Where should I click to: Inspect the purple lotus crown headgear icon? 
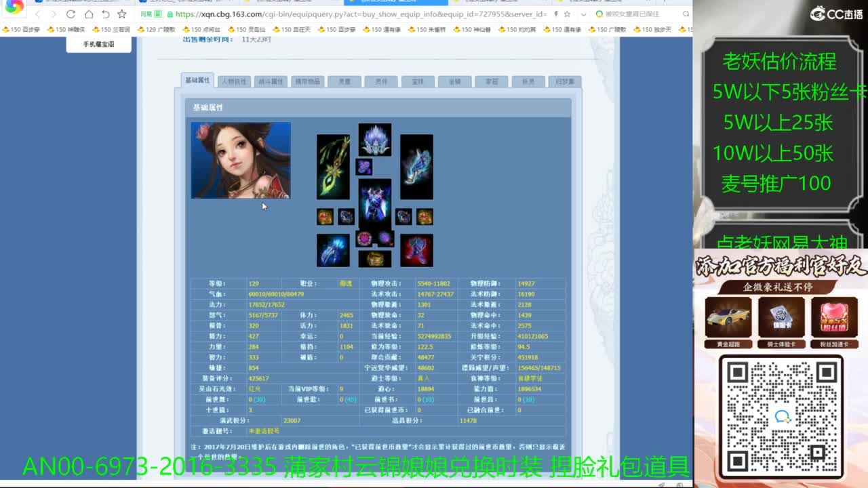[x=375, y=140]
